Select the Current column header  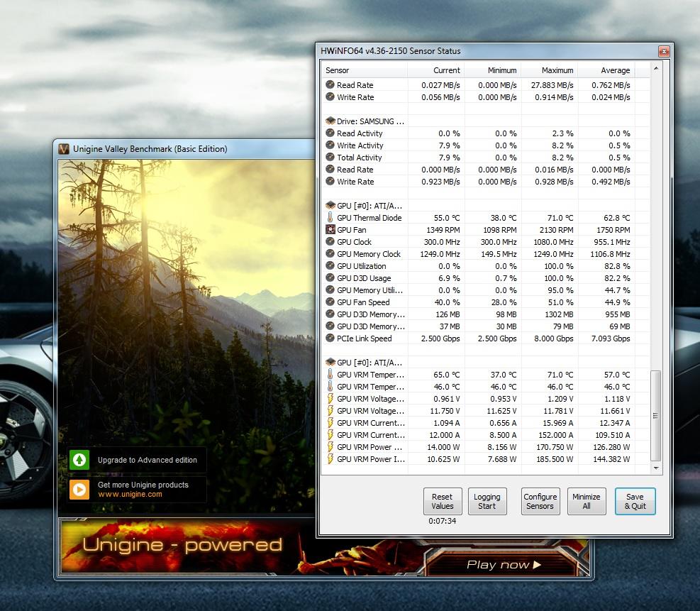pos(435,70)
